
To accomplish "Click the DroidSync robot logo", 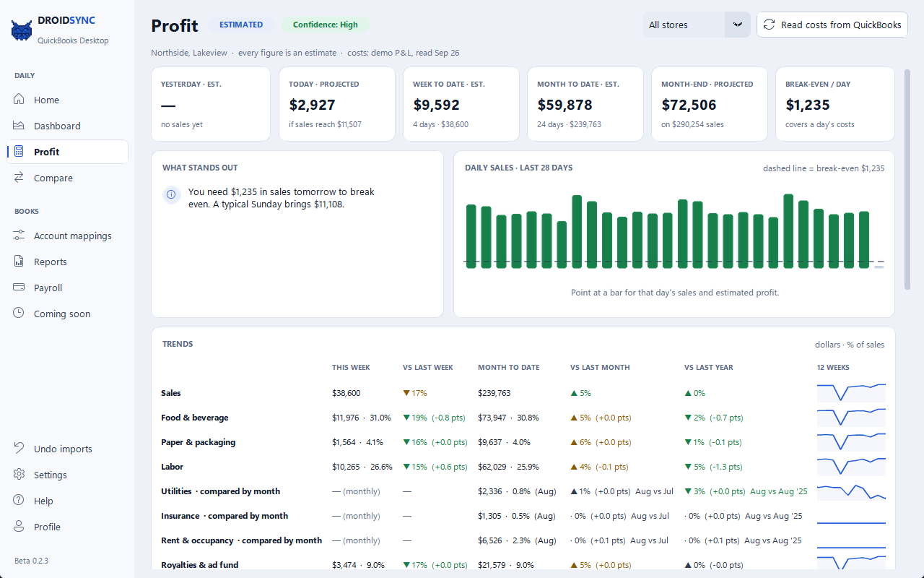I will pos(22,30).
